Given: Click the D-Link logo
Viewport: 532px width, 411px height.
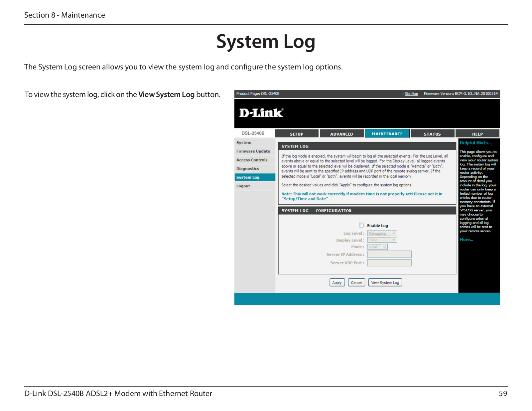Looking at the screenshot, I should (x=261, y=113).
